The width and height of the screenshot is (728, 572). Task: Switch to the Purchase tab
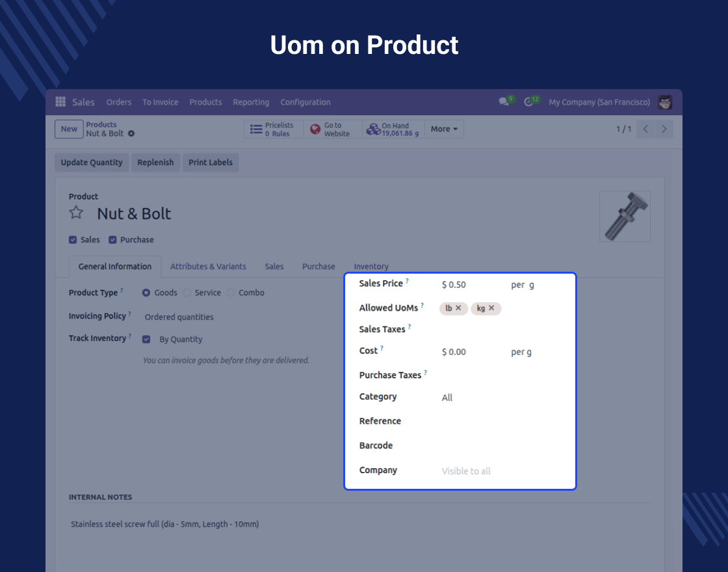(x=318, y=266)
